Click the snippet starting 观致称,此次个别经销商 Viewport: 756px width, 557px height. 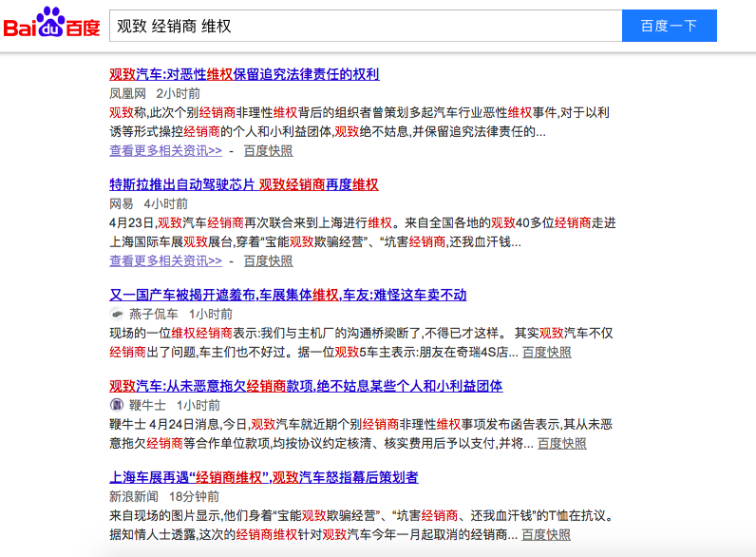click(360, 122)
